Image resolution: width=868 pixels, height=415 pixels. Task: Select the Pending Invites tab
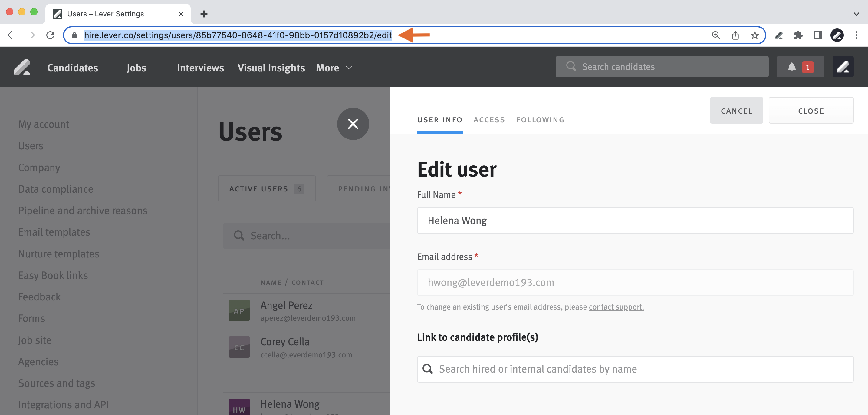[359, 188]
